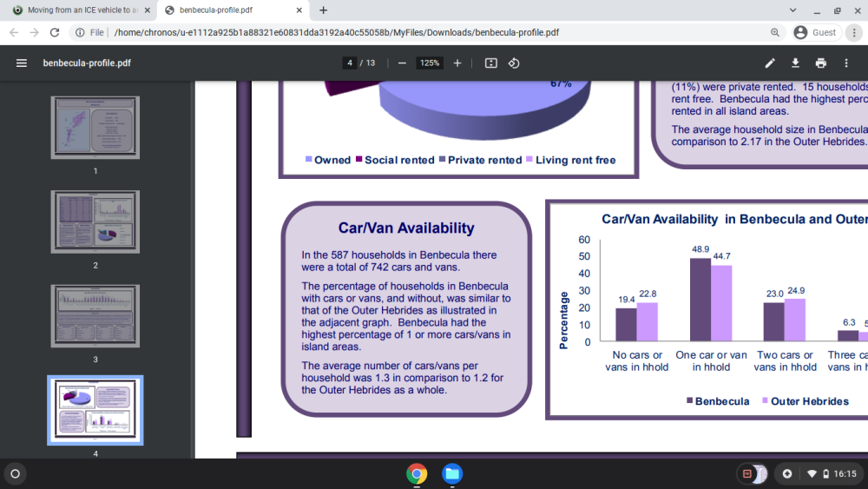Zoom in the PDF with the plus icon
868x489 pixels.
point(457,63)
